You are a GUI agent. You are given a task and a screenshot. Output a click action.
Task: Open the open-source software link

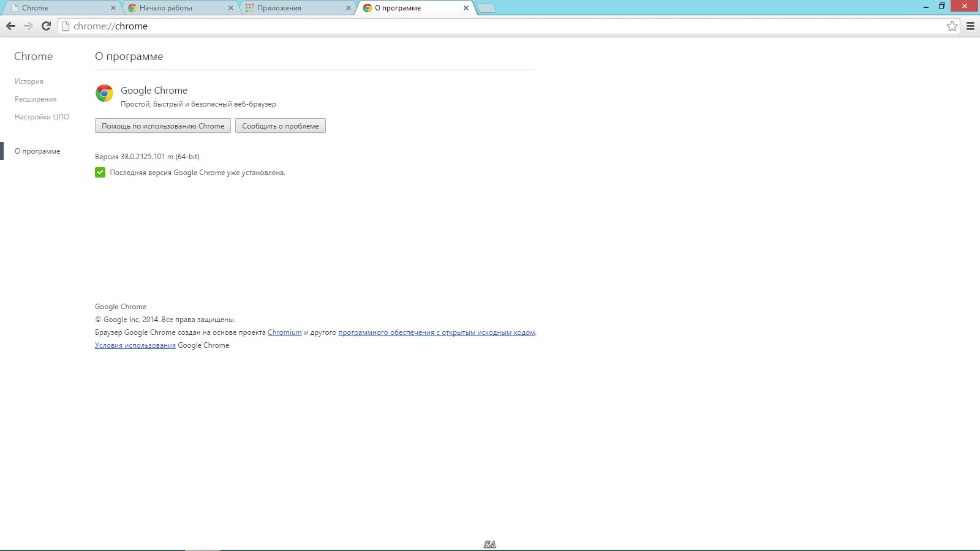tap(437, 332)
